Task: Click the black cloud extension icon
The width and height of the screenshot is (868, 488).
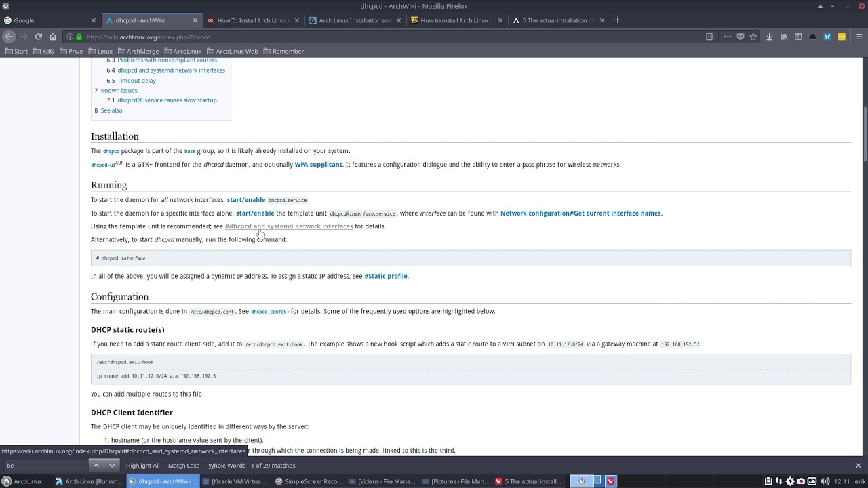Action: pos(813,37)
